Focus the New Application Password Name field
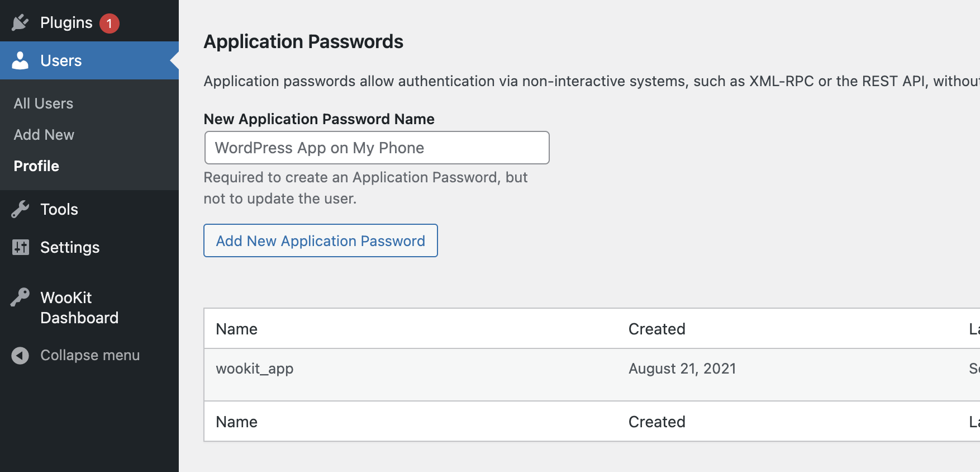 pyautogui.click(x=377, y=148)
